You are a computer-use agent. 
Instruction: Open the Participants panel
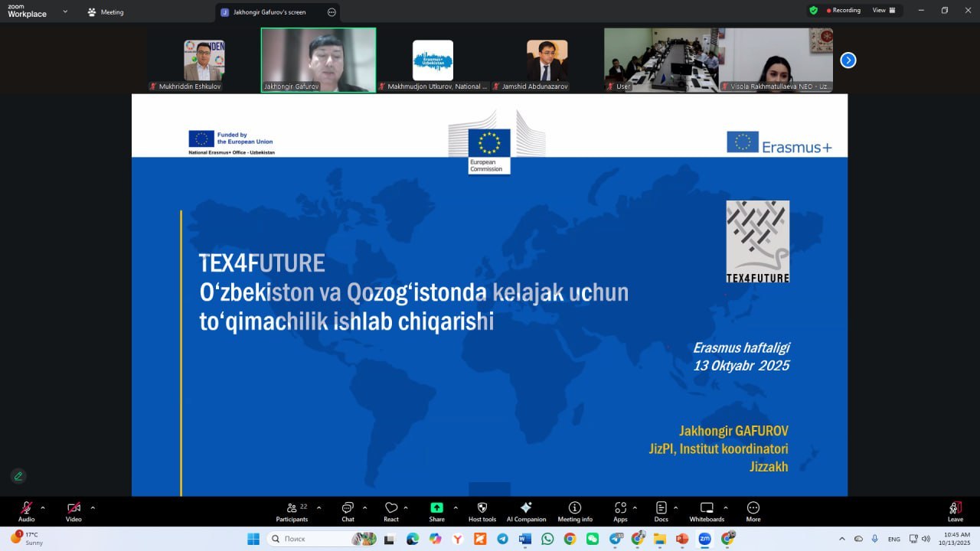click(292, 509)
